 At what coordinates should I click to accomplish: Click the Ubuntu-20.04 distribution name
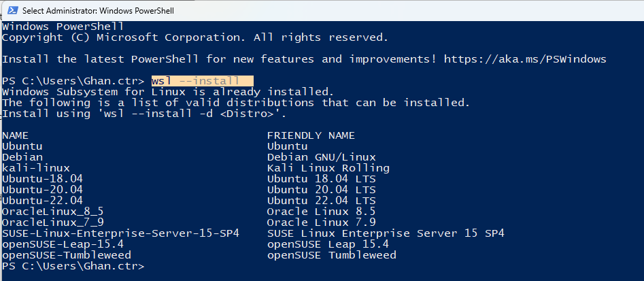pos(42,190)
